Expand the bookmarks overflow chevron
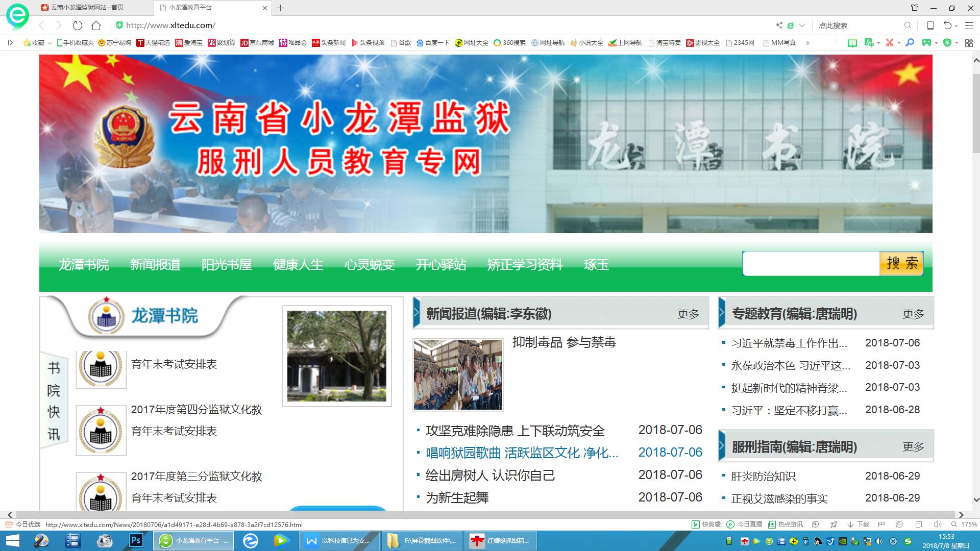 [x=807, y=43]
